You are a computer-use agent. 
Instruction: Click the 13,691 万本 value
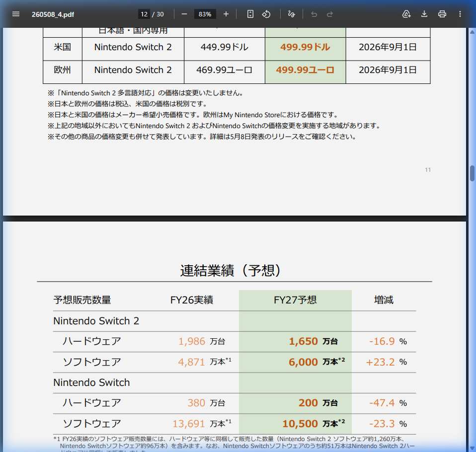click(x=202, y=424)
